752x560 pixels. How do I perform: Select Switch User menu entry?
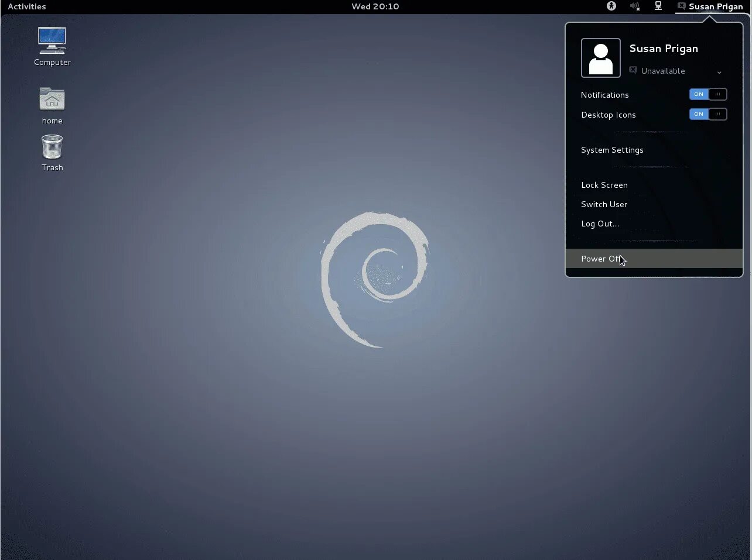[654, 204]
